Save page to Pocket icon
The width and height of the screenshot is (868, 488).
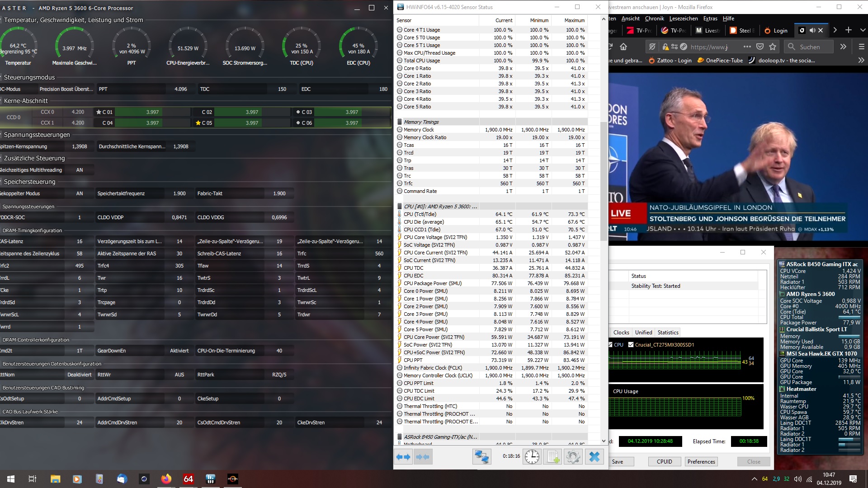coord(760,47)
